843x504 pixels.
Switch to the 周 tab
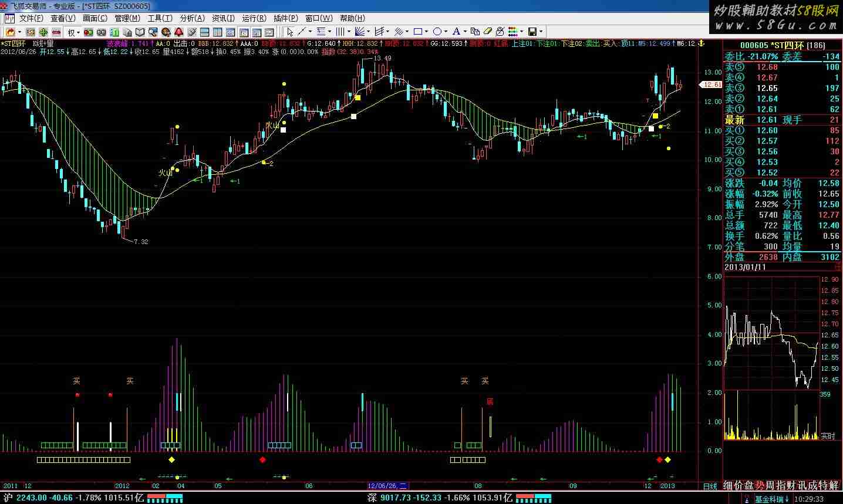pyautogui.click(x=771, y=485)
